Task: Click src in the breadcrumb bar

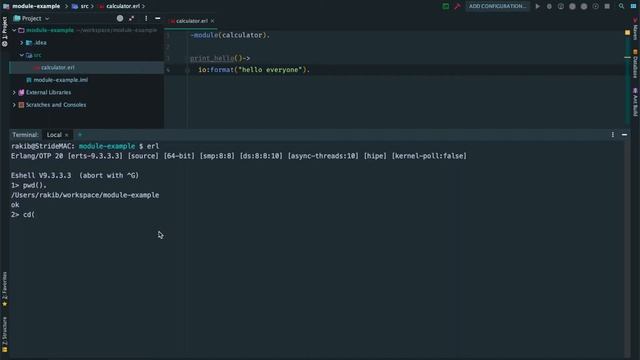Action: point(84,6)
